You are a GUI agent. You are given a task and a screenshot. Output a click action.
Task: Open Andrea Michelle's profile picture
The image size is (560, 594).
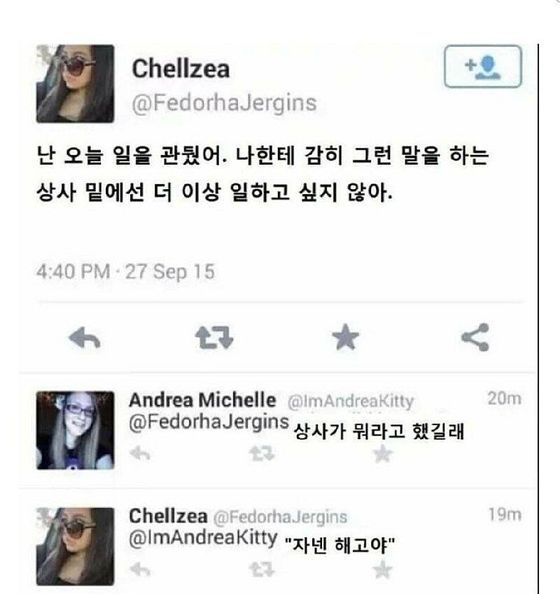point(75,430)
